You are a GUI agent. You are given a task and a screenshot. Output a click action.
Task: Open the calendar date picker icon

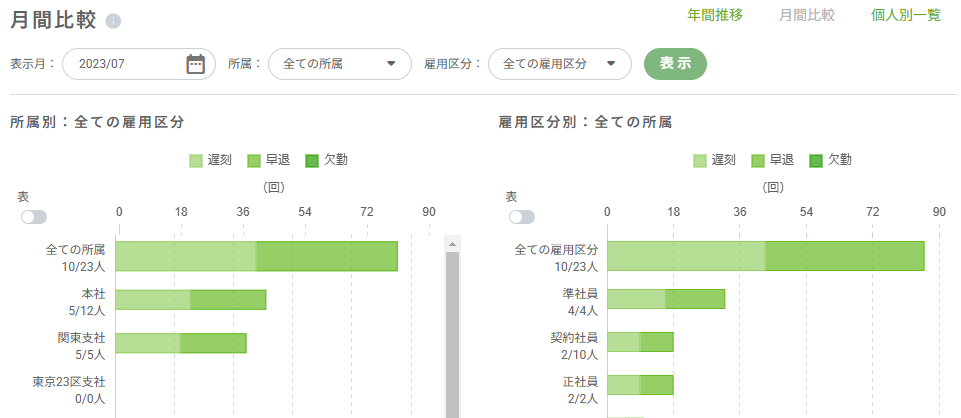[195, 64]
